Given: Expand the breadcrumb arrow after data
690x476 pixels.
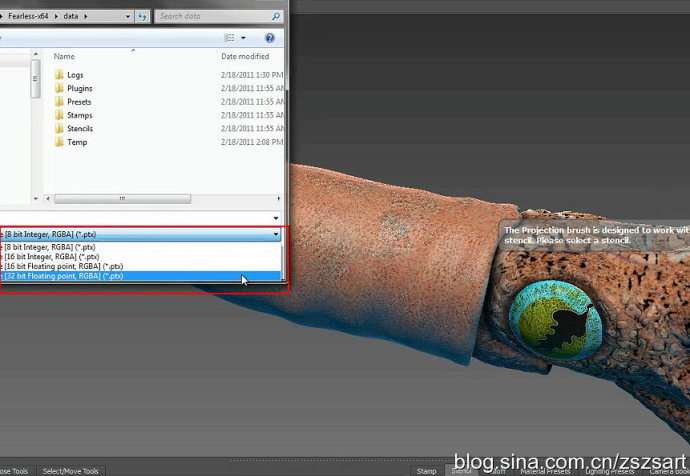Looking at the screenshot, I should [x=86, y=16].
